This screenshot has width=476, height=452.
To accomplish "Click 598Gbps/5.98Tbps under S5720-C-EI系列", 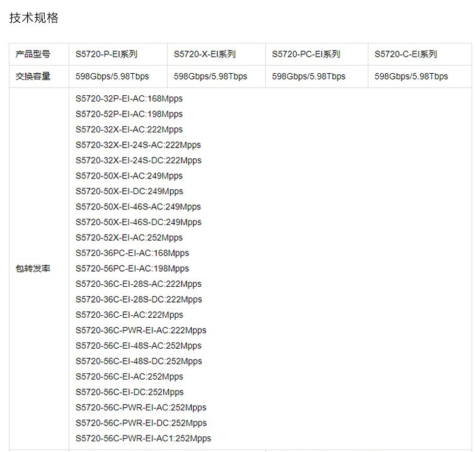I will [x=411, y=76].
